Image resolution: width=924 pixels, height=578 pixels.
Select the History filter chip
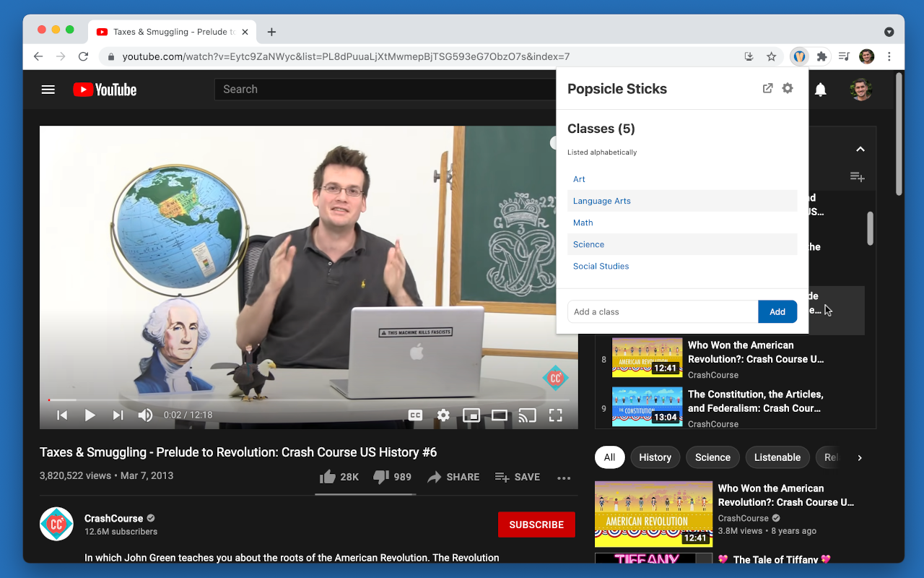click(x=655, y=457)
